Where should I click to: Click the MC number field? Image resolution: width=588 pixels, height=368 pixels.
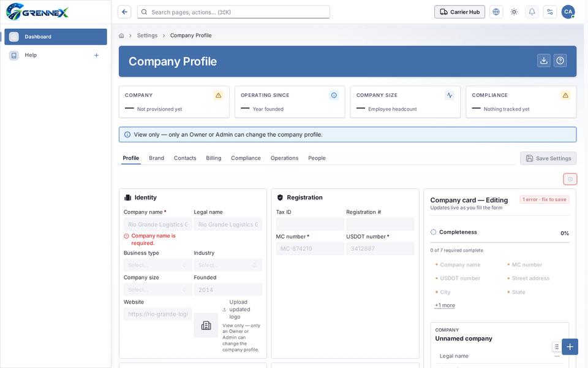(310, 248)
